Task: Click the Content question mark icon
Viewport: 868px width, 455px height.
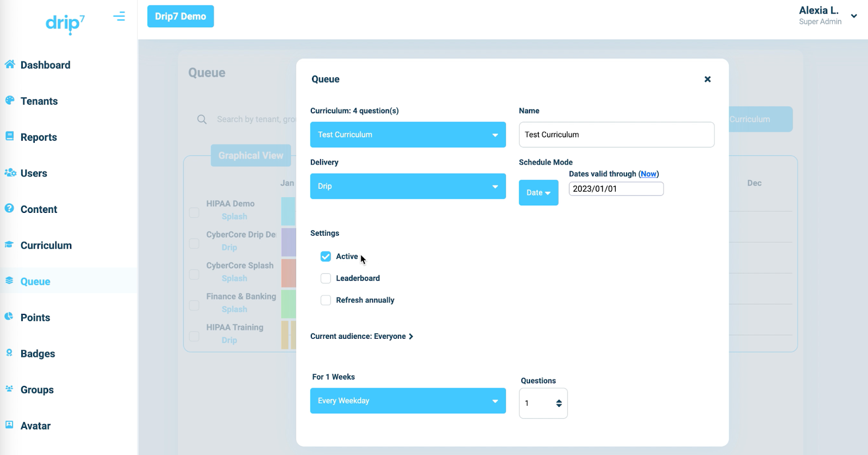Action: (9, 208)
